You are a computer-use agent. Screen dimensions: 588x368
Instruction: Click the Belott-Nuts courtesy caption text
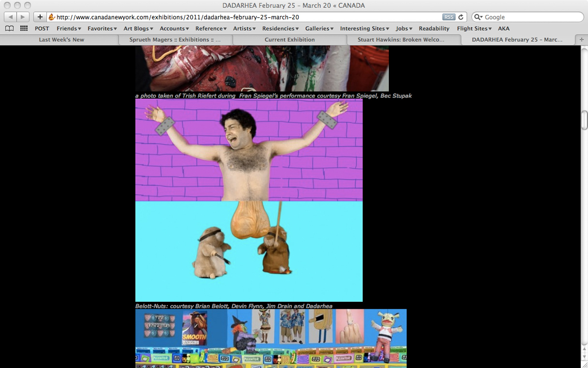click(x=234, y=306)
